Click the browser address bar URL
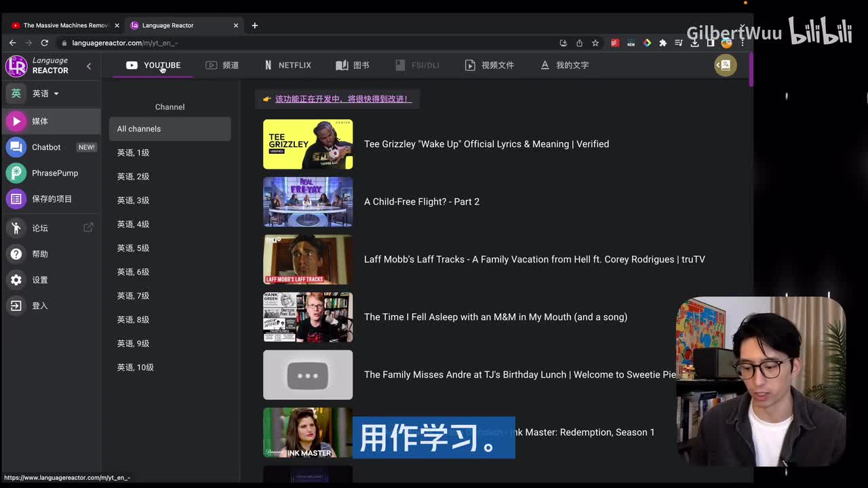Viewport: 868px width, 488px height. [x=125, y=43]
